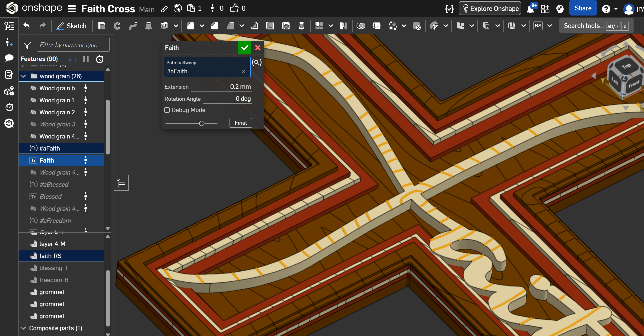Confirm Faith feature with green checkmark
This screenshot has height=336, width=644.
pos(245,47)
